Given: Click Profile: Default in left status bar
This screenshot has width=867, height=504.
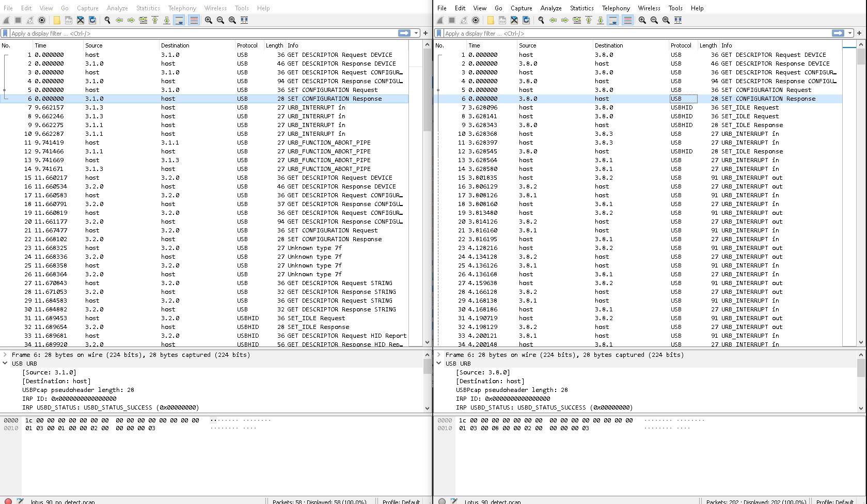Looking at the screenshot, I should click(x=401, y=501).
